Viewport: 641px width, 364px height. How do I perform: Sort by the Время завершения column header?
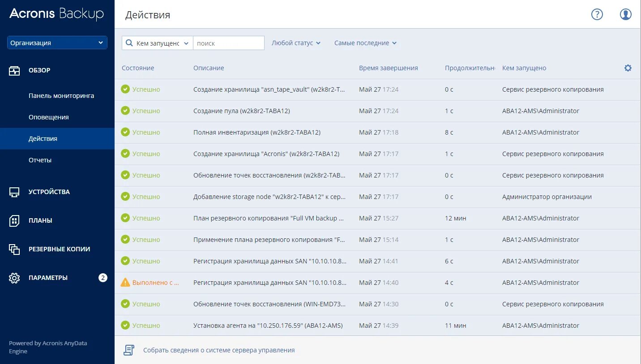tap(388, 68)
